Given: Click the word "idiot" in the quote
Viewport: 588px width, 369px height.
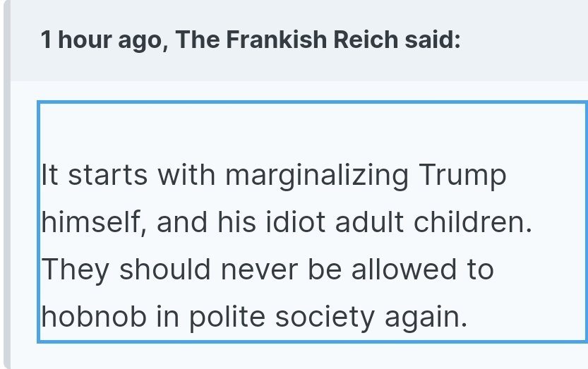Looking at the screenshot, I should [296, 222].
